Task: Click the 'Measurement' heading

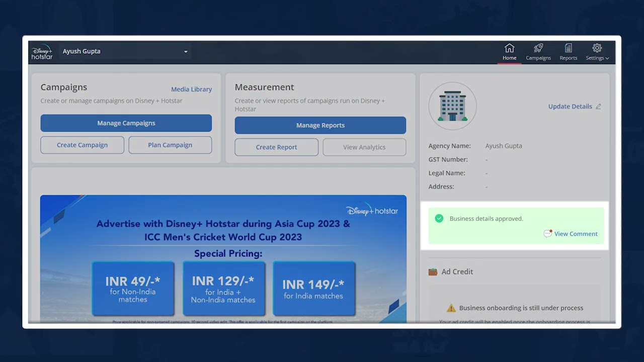Action: coord(265,87)
